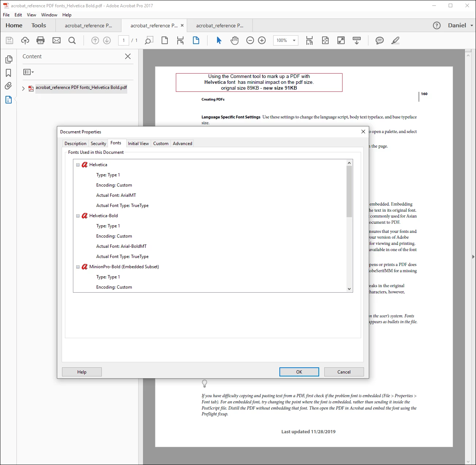Click the highlighted blue page view icon
The width and height of the screenshot is (476, 465).
[x=196, y=40]
